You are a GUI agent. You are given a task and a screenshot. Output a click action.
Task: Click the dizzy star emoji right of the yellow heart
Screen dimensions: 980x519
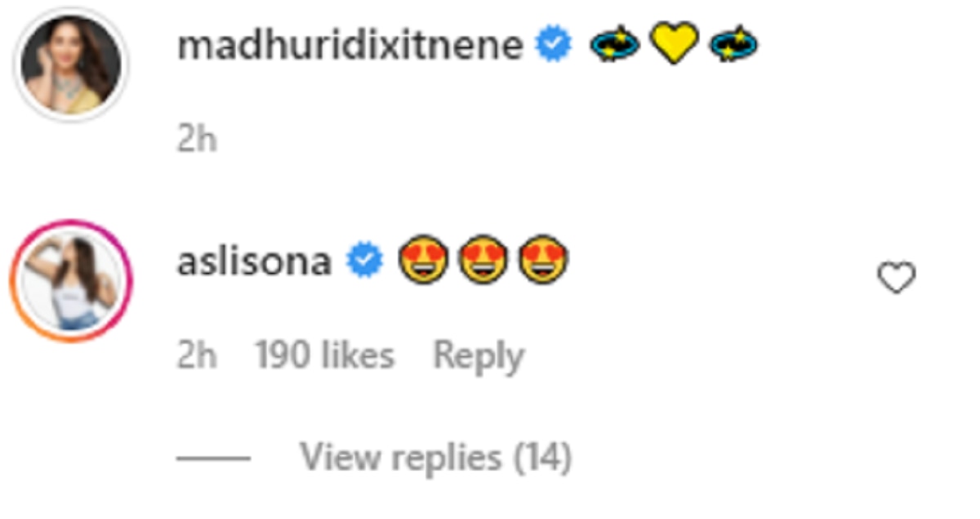733,46
